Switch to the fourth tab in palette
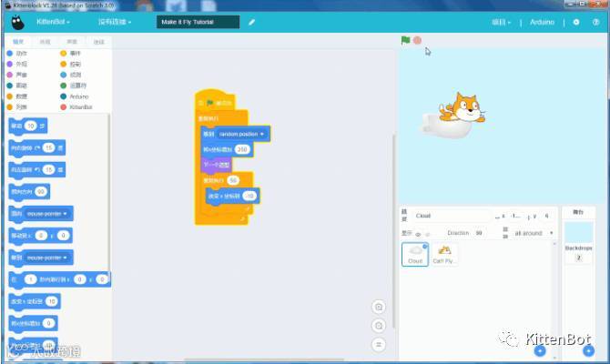Image resolution: width=610 pixels, height=364 pixels. [x=99, y=42]
